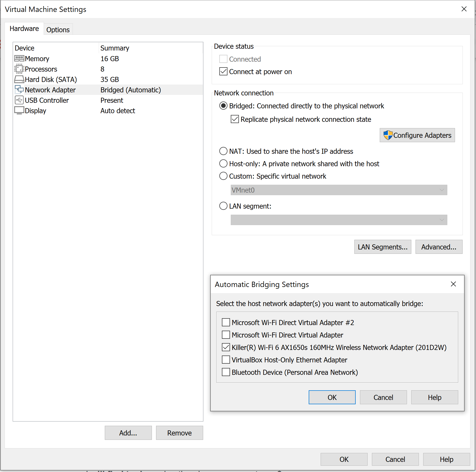Select the Network Adapter row label
The height and width of the screenshot is (472, 476).
click(x=50, y=90)
